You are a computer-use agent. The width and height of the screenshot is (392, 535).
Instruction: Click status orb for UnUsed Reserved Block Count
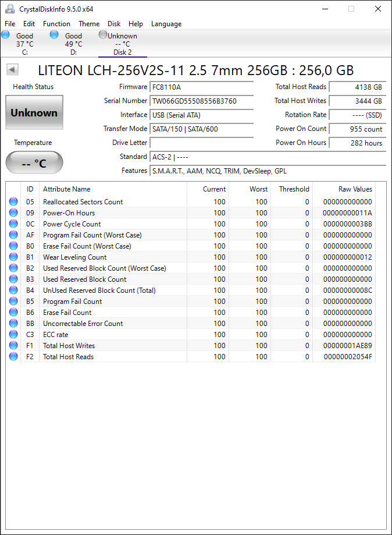(13, 290)
